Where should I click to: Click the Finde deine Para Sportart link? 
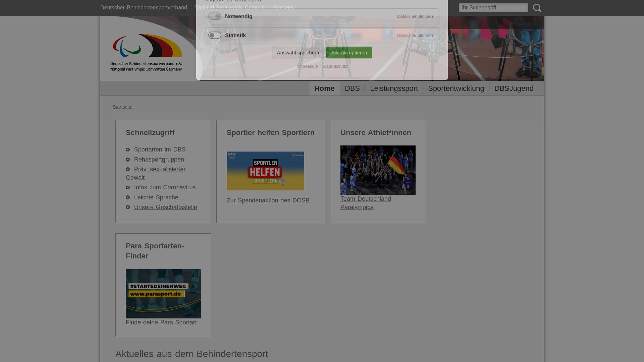(x=161, y=322)
